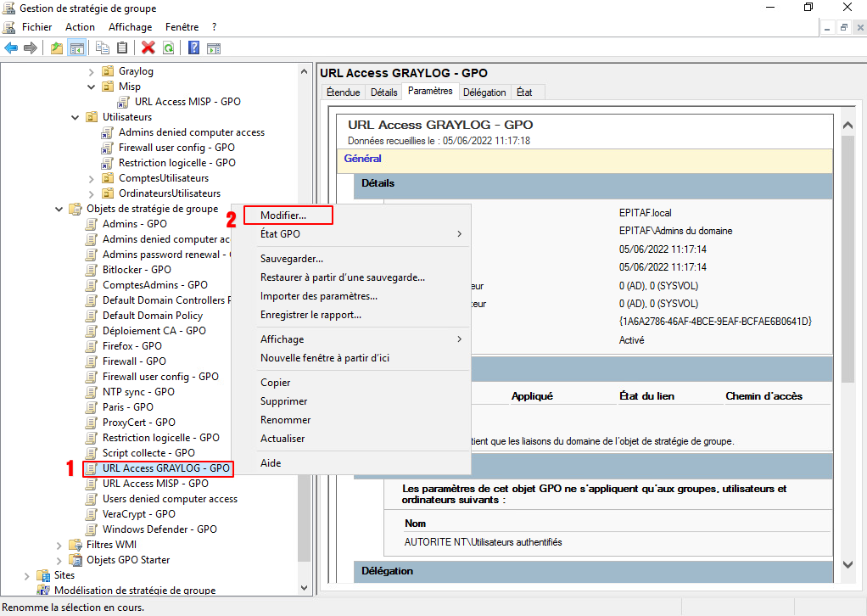Open État GPO submenu in context menu
This screenshot has height=616, width=867.
click(280, 234)
